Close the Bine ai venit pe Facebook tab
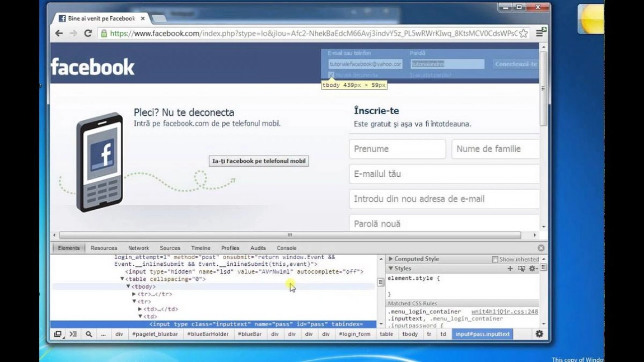This screenshot has height=362, width=644. [x=142, y=18]
